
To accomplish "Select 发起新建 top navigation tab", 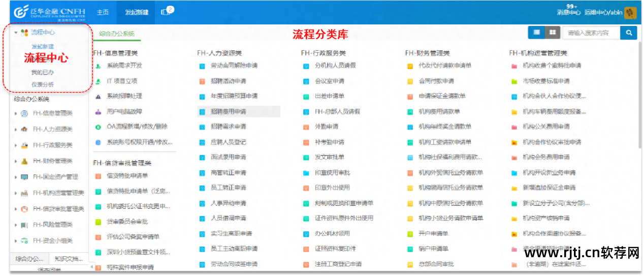I will [137, 12].
